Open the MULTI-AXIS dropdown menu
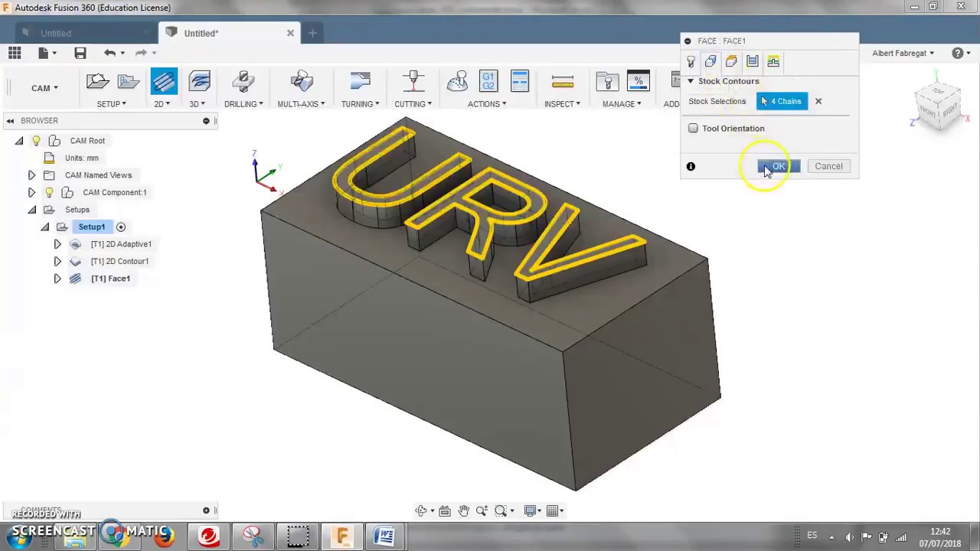Screen dimensions: 980x551 tap(301, 104)
